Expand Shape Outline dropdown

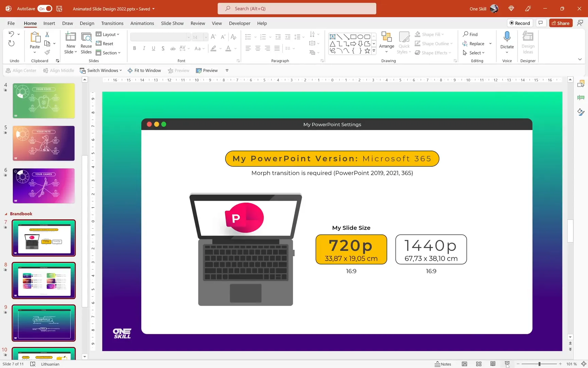[452, 44]
